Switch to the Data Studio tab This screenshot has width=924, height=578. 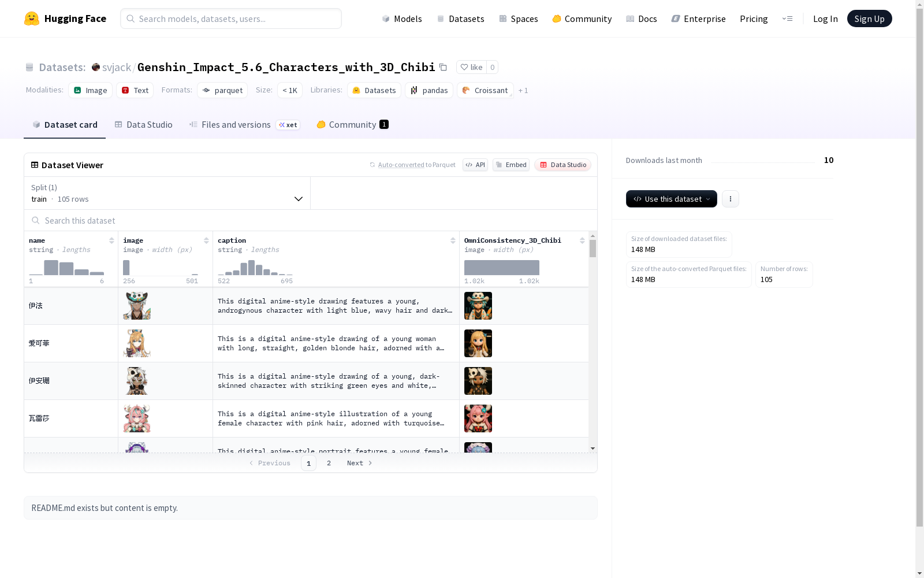(144, 124)
